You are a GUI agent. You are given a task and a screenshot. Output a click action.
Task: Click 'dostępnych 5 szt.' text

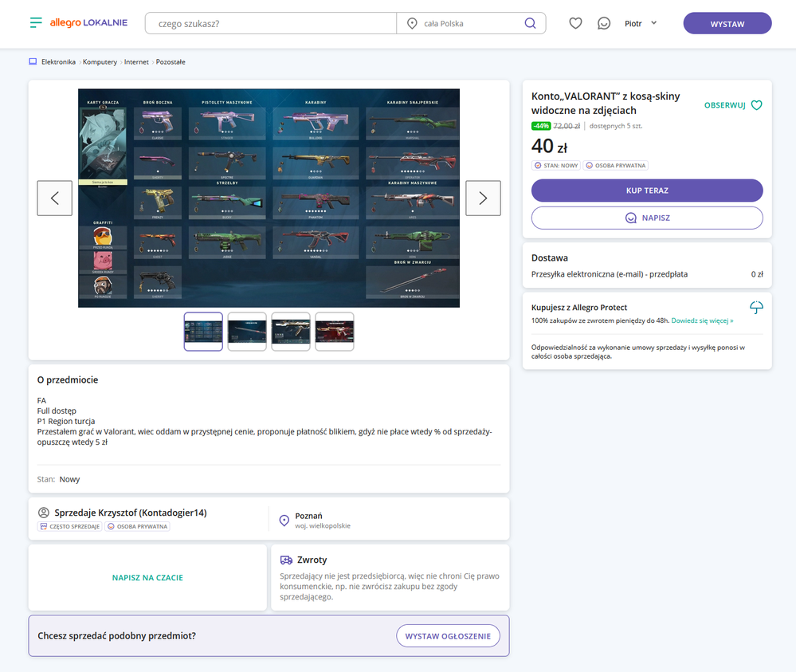[615, 126]
